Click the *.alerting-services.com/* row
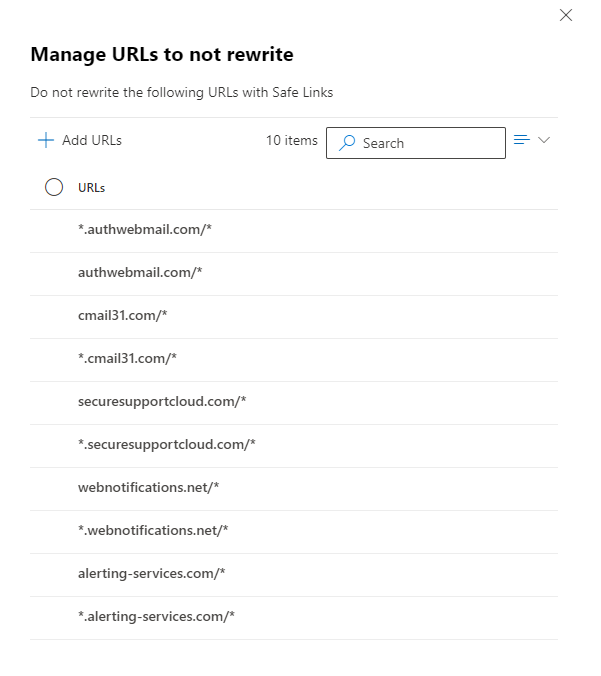Viewport: 601px width, 676px height. click(294, 618)
